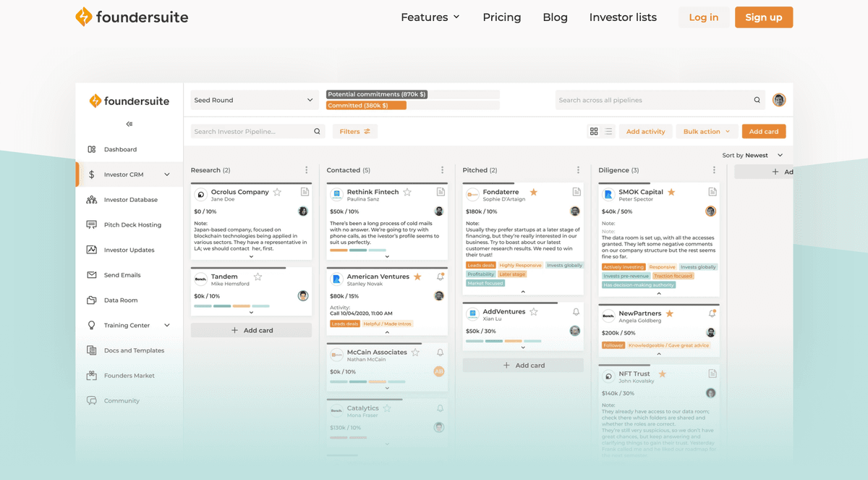Click the foundersuite logo in top navigation

tap(132, 17)
